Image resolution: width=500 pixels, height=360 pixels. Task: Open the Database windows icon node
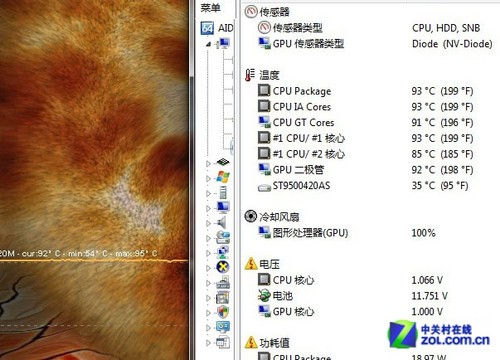tap(223, 342)
